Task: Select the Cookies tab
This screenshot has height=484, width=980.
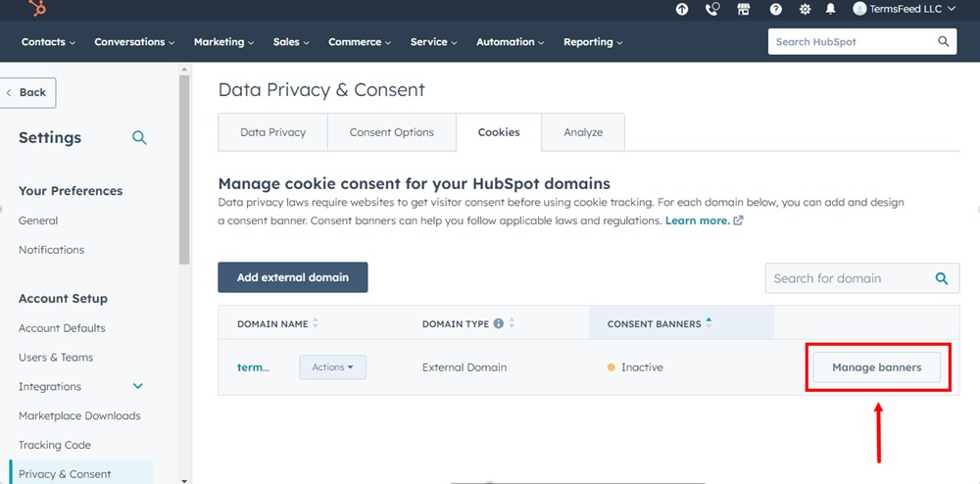Action: [x=499, y=132]
